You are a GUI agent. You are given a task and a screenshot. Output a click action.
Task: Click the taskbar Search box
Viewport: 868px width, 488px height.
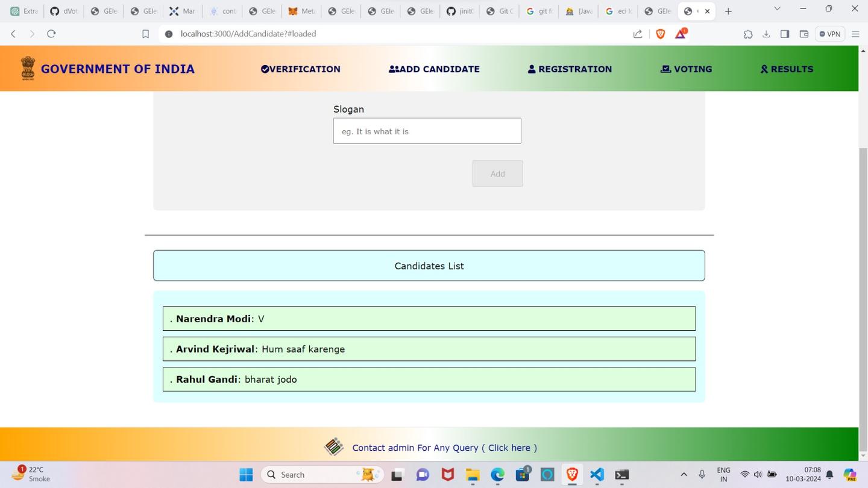point(322,475)
